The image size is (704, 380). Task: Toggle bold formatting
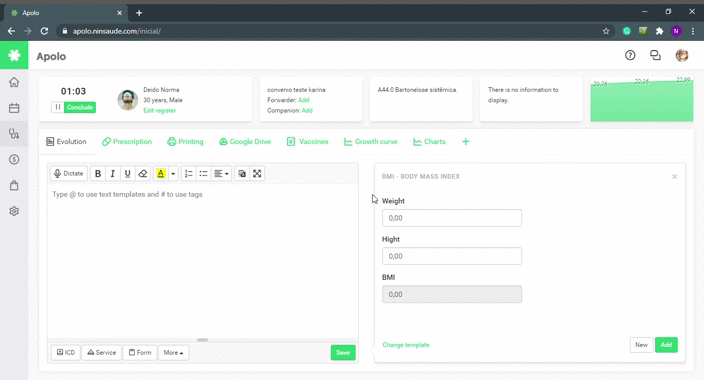pyautogui.click(x=97, y=173)
